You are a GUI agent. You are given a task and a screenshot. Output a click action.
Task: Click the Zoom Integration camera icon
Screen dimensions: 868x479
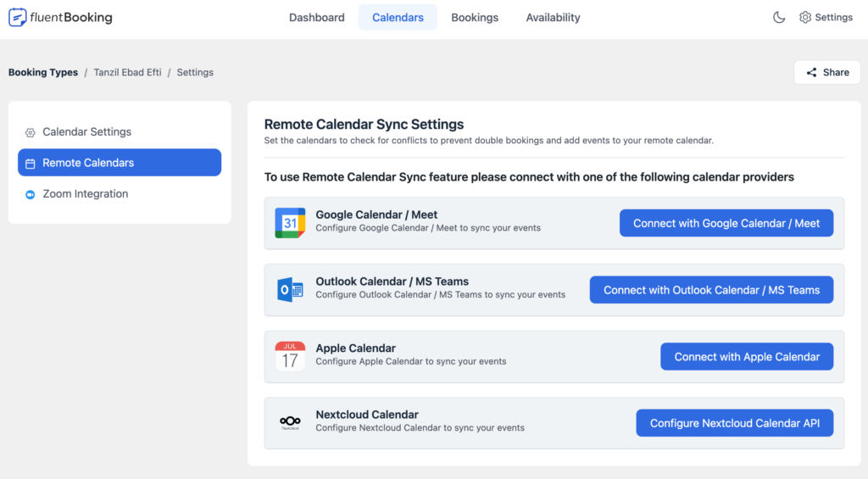30,194
